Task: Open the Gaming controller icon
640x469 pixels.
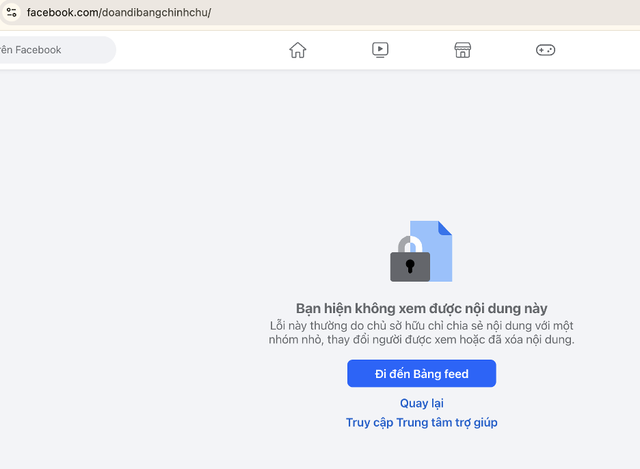Action: click(x=545, y=50)
